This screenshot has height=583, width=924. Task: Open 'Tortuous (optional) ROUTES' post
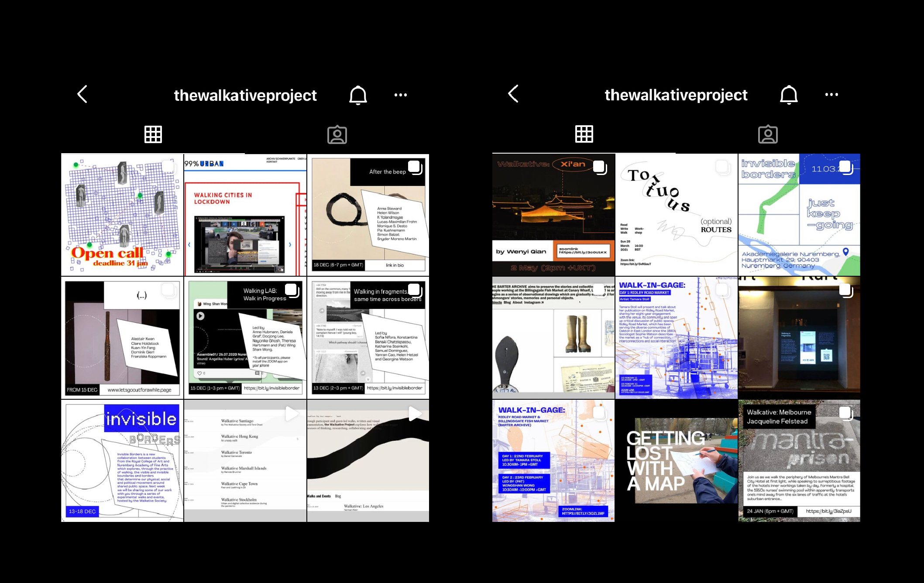click(x=676, y=215)
